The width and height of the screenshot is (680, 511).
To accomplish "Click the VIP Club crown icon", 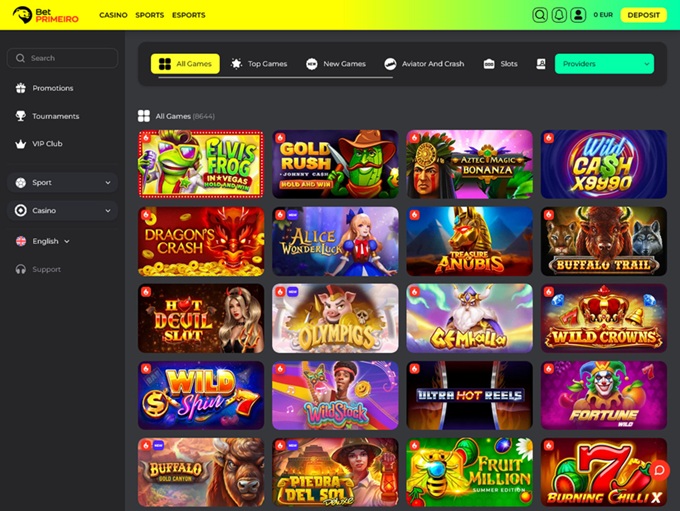I will click(21, 144).
